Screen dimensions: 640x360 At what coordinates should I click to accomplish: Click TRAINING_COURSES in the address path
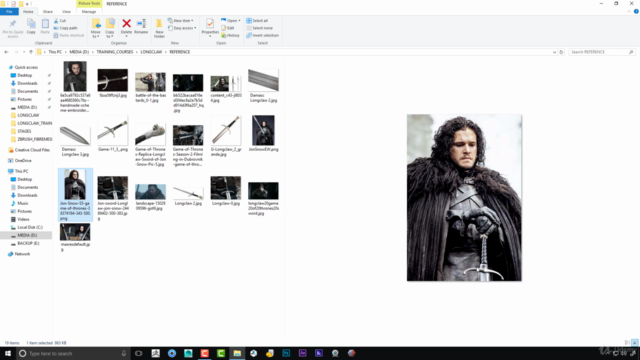coord(115,52)
